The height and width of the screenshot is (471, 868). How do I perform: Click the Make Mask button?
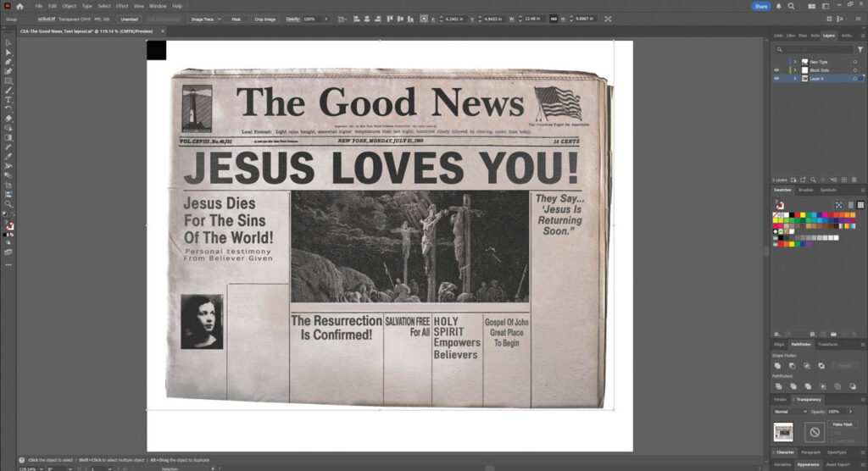click(844, 424)
